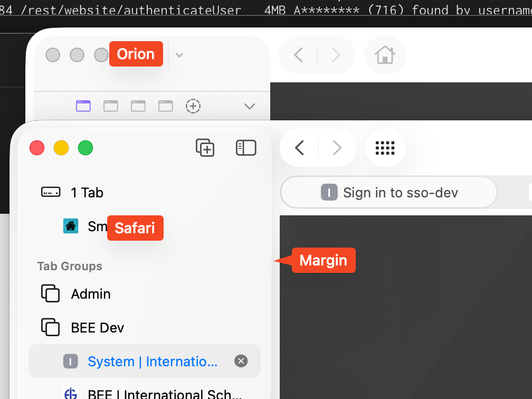The width and height of the screenshot is (532, 399).
Task: Open the chevron dropdown in Orion's sidebar toolbar
Action: pyautogui.click(x=179, y=55)
